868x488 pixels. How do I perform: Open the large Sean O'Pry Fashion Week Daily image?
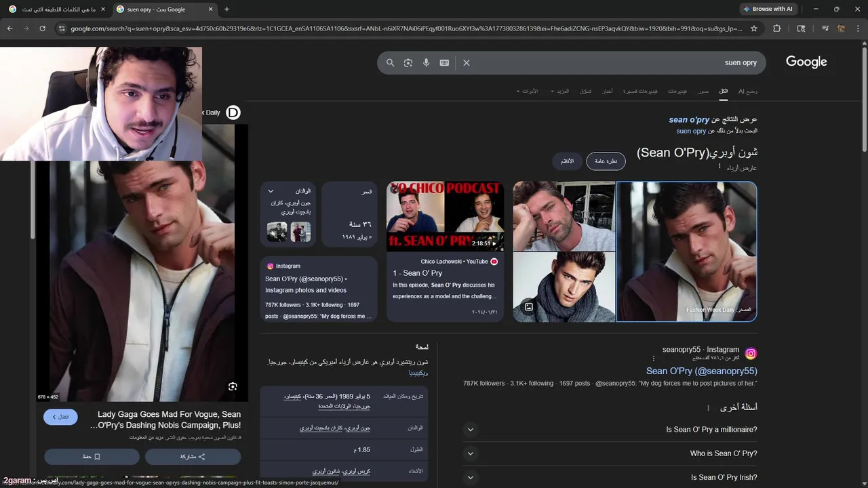coord(686,251)
